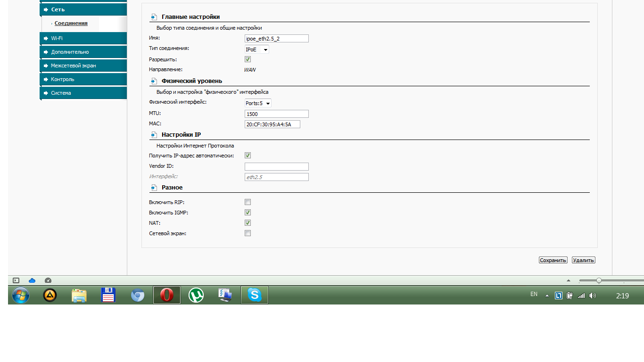Screen dimensions: 644x362
Task: Open the Тип соединения IPoE dropdown
Action: 256,49
